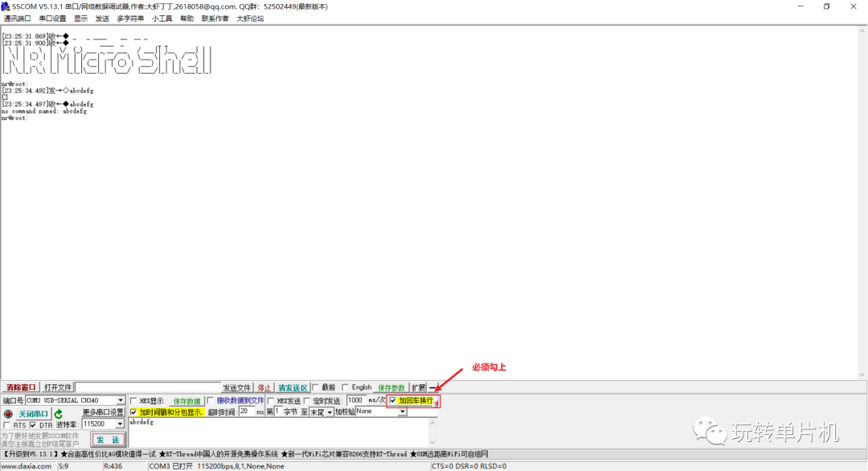Open the 加校验 checksum dropdown

401,412
